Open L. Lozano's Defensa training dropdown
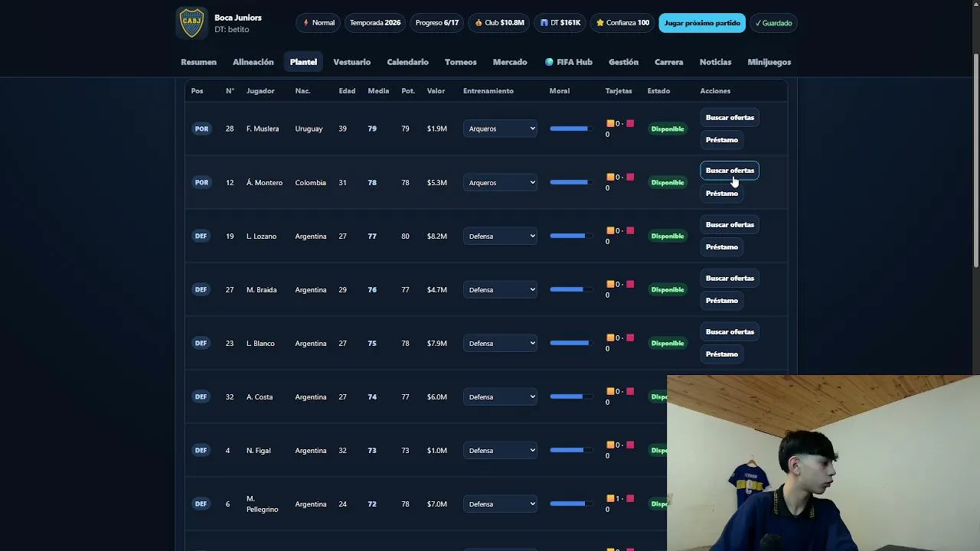Screen dimensions: 980x551 pos(500,236)
